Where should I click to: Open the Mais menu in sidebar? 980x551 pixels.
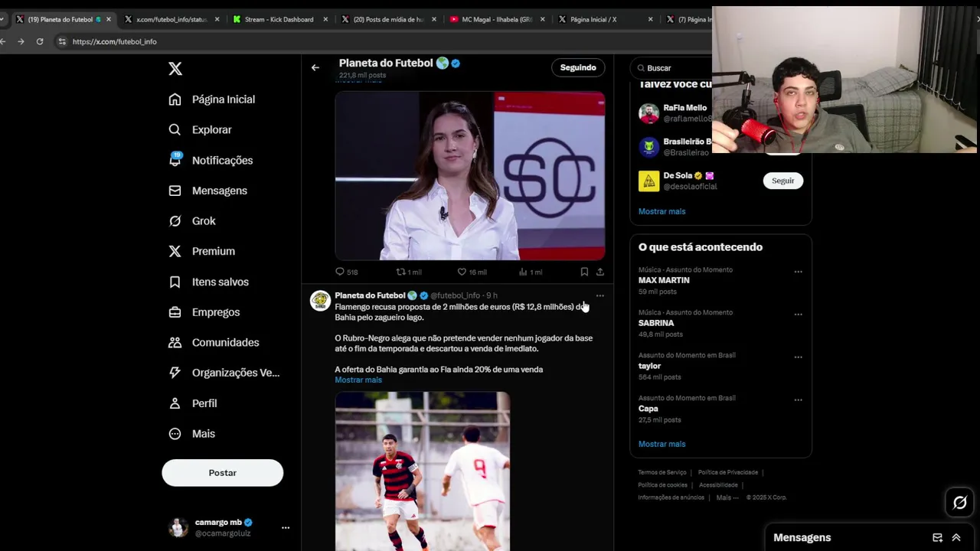[x=191, y=434]
